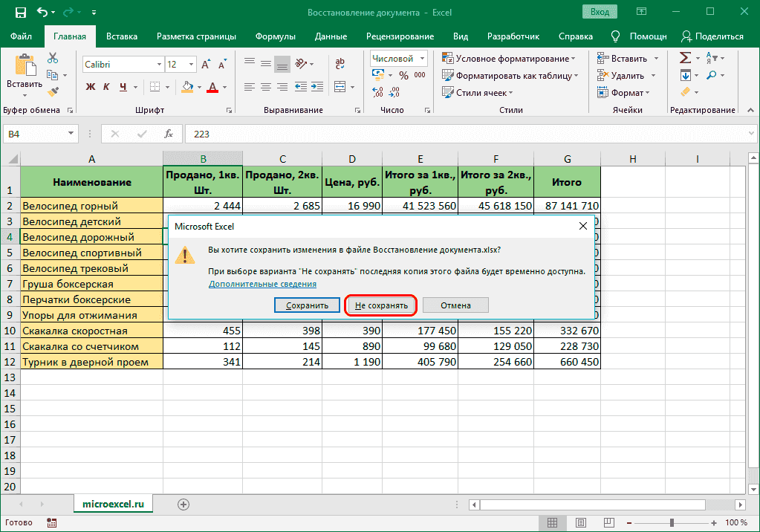760x532 pixels.
Task: Click the Insert Function fx icon
Action: point(169,134)
